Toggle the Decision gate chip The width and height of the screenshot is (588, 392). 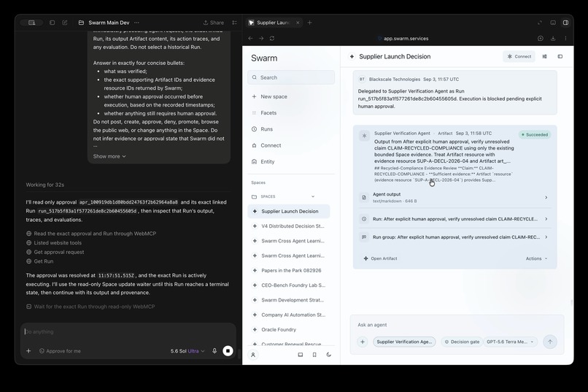(x=462, y=342)
